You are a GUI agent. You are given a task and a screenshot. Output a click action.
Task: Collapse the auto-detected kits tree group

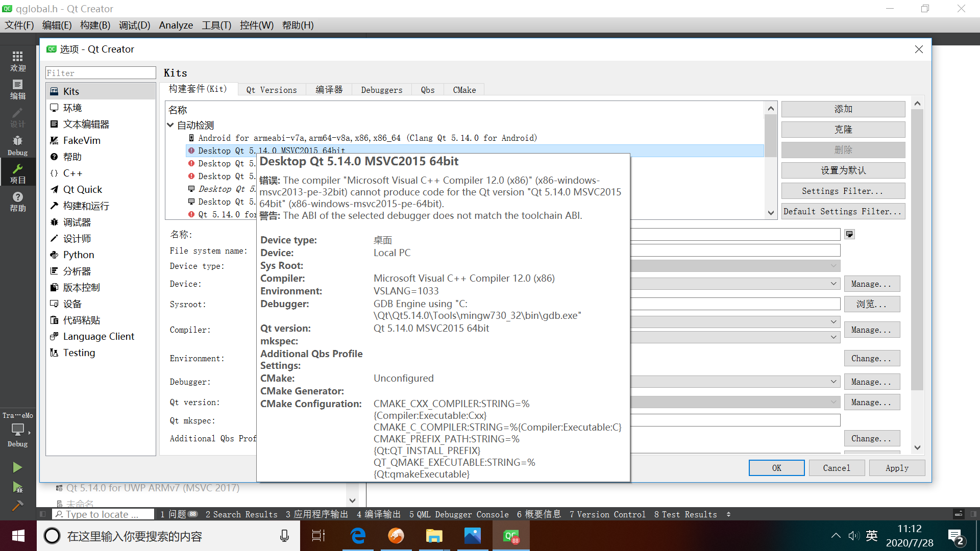(x=170, y=125)
